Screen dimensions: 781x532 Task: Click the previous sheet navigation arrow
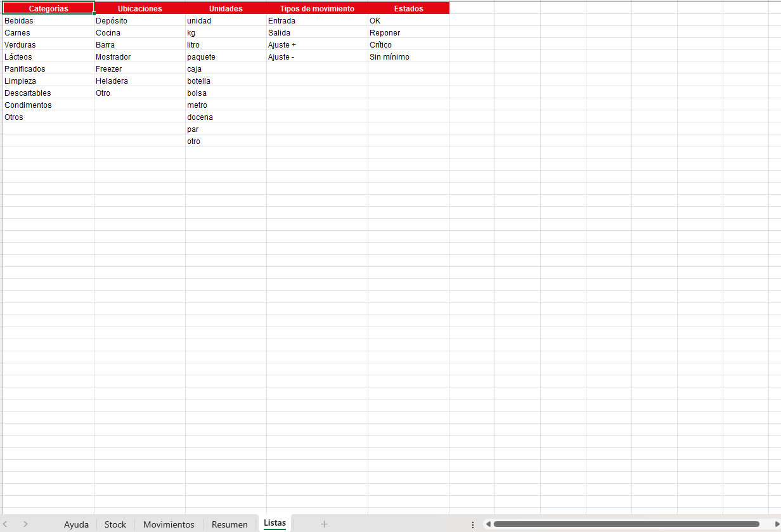pyautogui.click(x=6, y=524)
